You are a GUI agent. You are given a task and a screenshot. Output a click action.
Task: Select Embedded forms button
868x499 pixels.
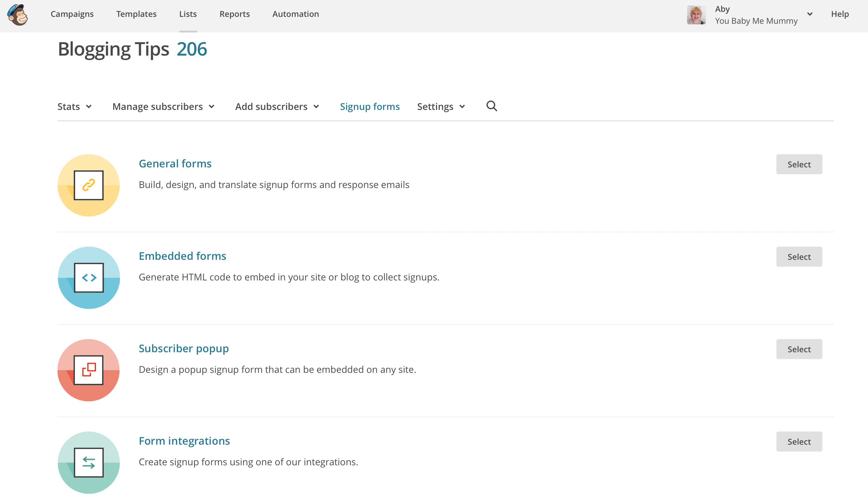(799, 257)
